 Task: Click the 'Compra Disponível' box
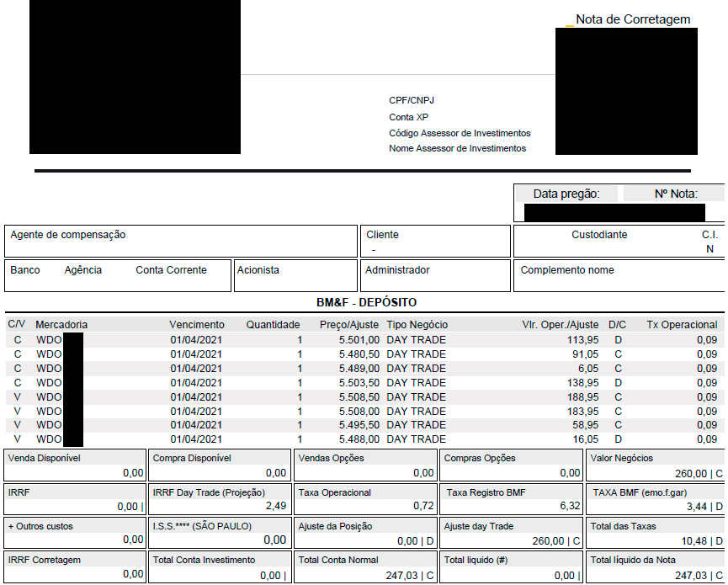tap(220, 465)
